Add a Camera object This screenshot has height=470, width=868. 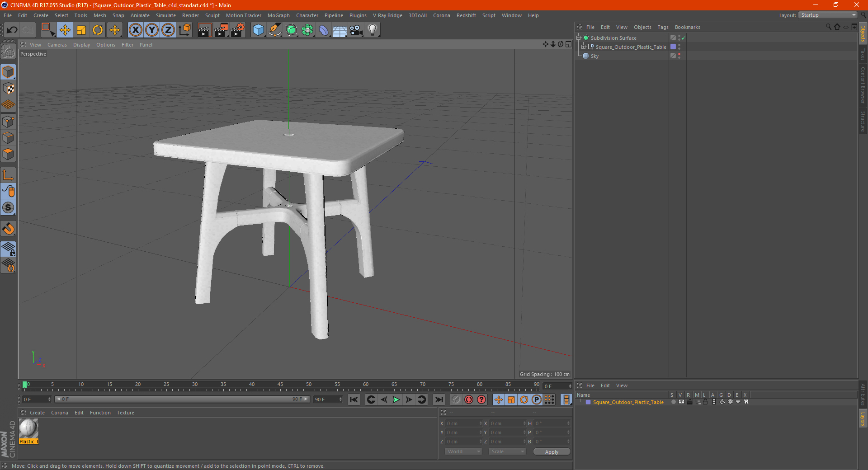[x=356, y=30]
